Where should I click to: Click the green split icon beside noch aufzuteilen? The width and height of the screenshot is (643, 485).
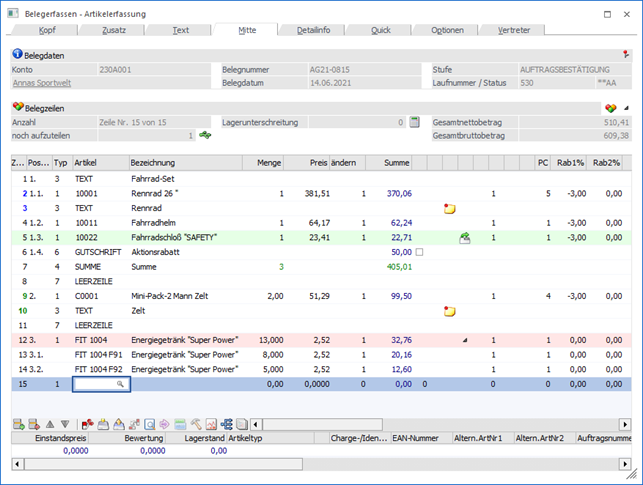click(x=206, y=135)
